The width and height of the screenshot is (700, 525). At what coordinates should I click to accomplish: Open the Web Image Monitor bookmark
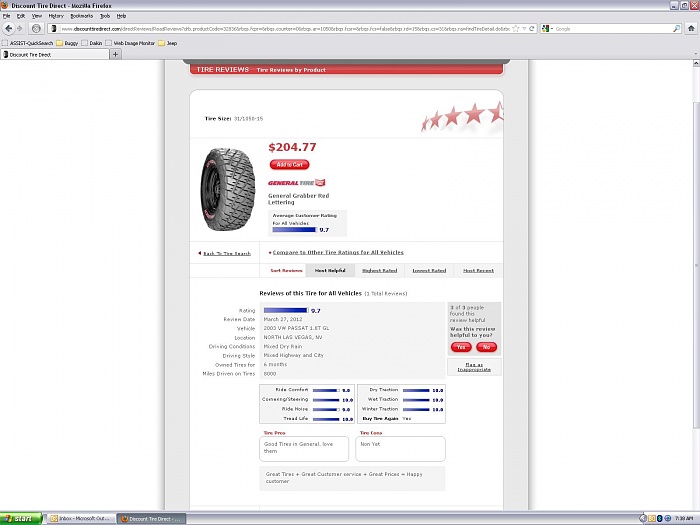point(130,43)
